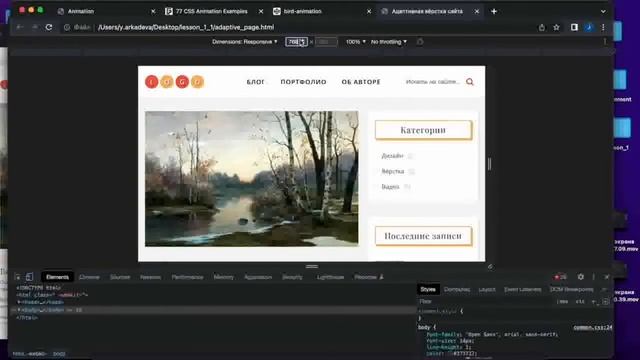Switch to the Animation browser tab
The height and width of the screenshot is (360, 640).
(81, 11)
